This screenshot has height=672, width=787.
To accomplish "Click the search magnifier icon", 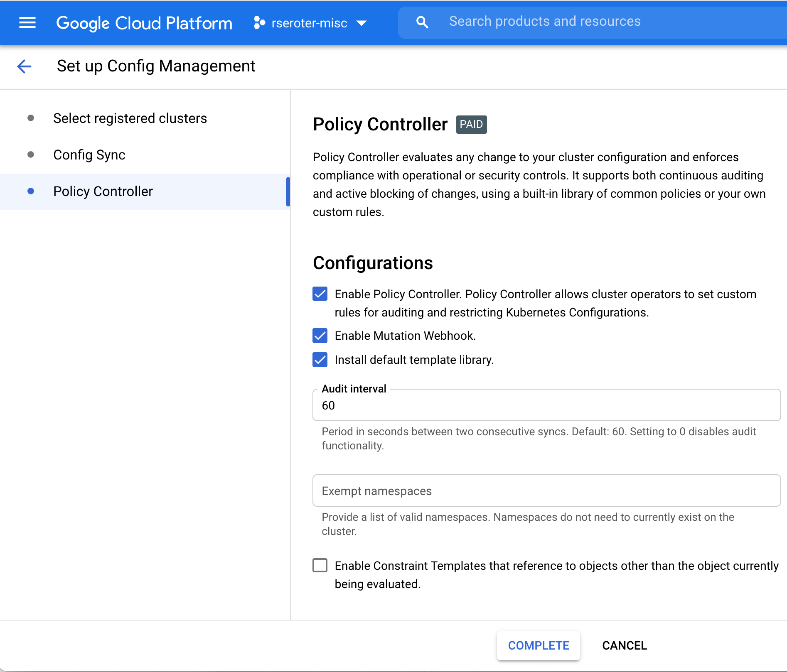I will tap(422, 22).
